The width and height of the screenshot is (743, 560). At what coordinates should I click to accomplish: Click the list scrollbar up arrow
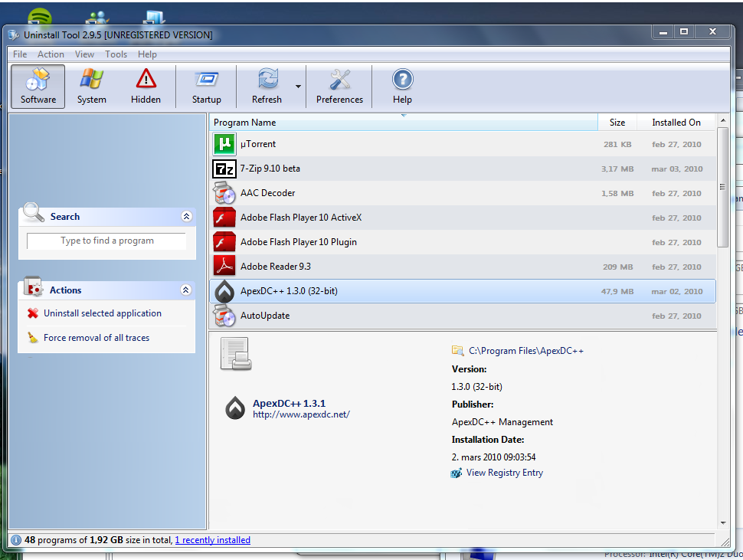pyautogui.click(x=723, y=121)
